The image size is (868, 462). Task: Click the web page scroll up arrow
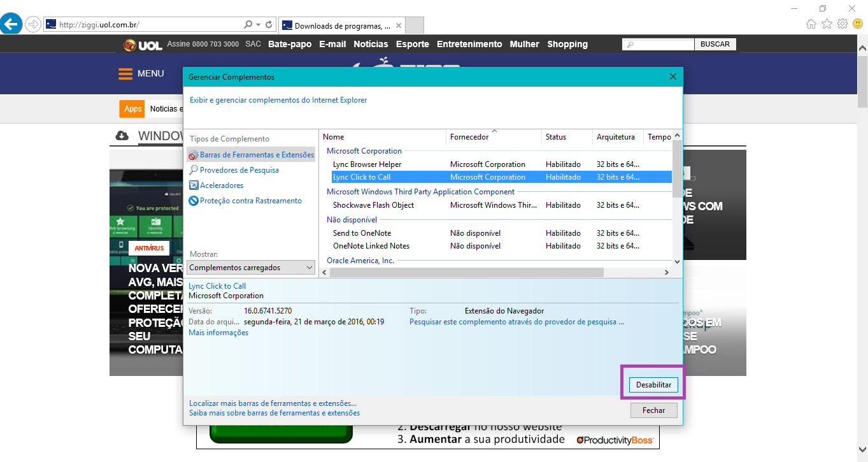tap(862, 48)
